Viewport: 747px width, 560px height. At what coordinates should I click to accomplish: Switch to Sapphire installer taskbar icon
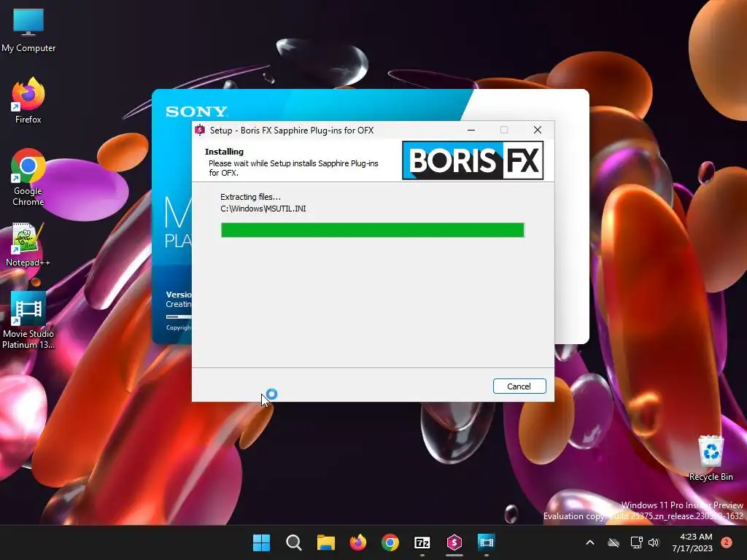454,542
